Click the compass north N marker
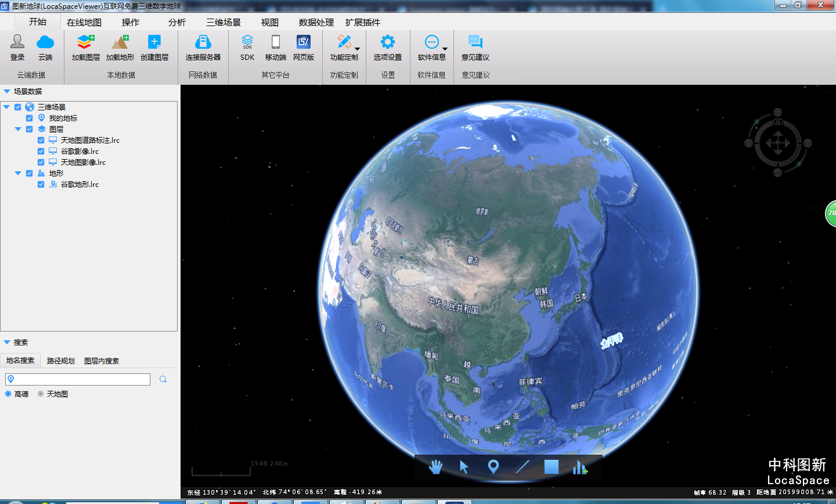The image size is (836, 504). pos(778,122)
